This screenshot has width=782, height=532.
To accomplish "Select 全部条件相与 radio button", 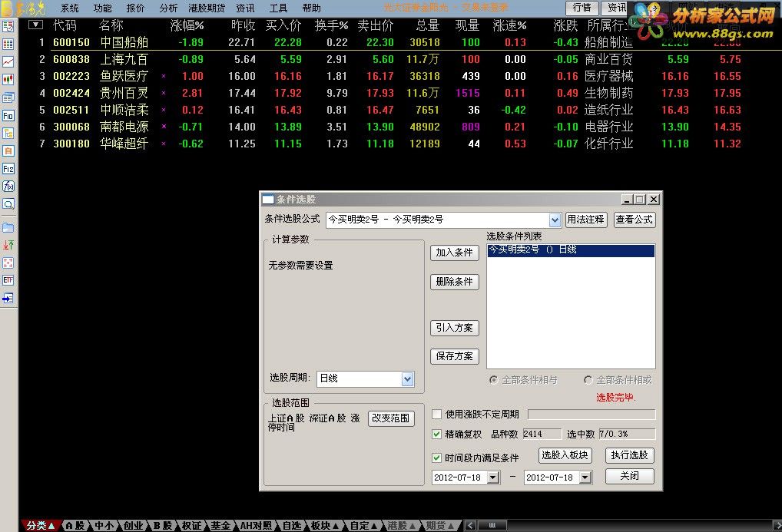I will pos(493,381).
